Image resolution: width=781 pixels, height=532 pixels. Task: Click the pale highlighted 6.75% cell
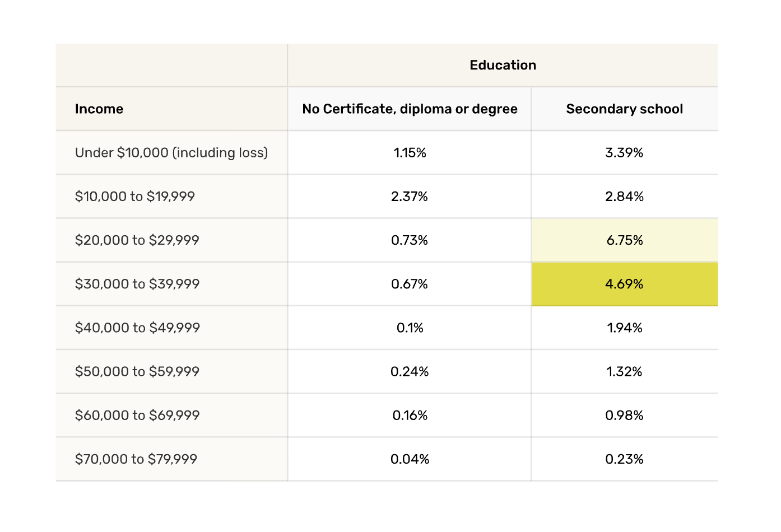tap(624, 240)
